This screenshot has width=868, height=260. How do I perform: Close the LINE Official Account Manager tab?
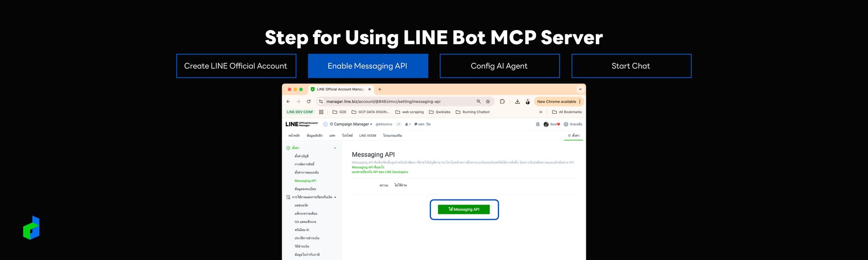coord(369,89)
